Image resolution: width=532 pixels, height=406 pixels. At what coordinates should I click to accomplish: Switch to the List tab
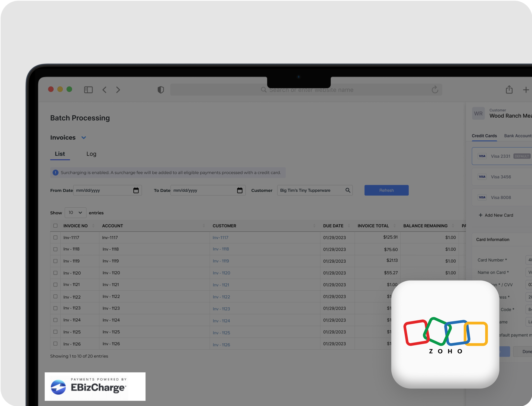[60, 154]
